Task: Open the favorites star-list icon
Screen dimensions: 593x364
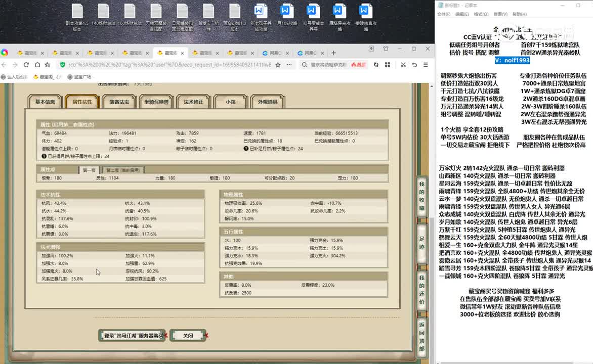Action: click(48, 65)
